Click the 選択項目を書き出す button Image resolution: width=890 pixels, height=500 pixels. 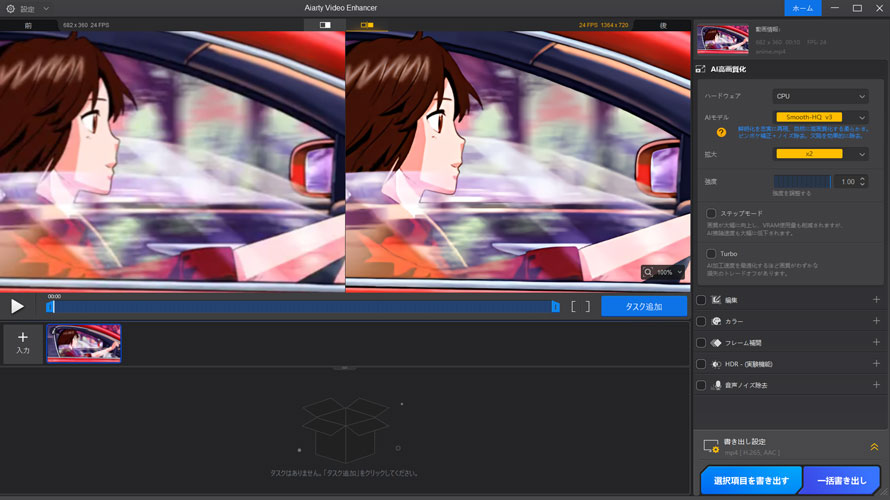pos(751,481)
